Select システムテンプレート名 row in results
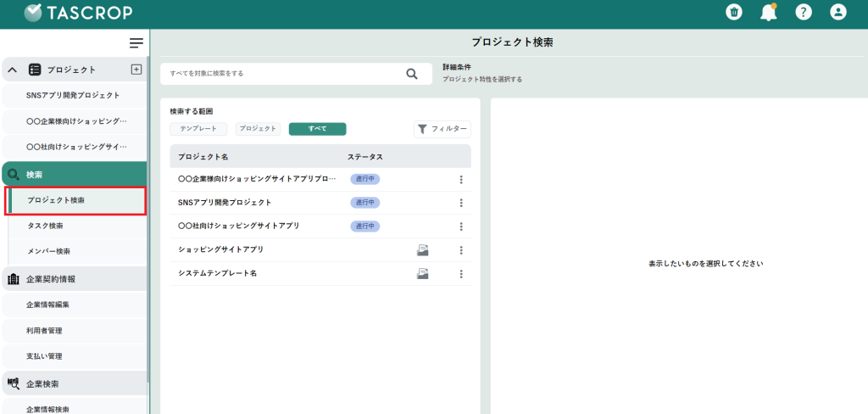The height and width of the screenshot is (414, 868). (x=320, y=273)
